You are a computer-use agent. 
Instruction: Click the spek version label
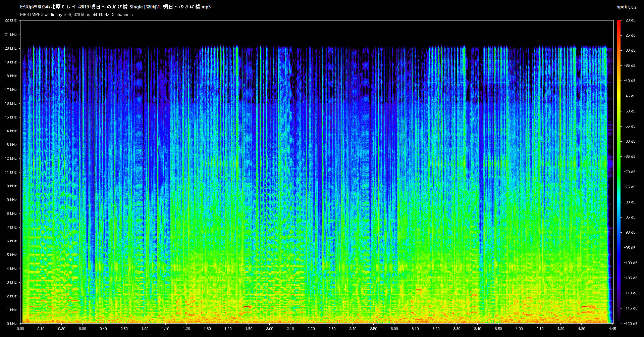point(627,7)
